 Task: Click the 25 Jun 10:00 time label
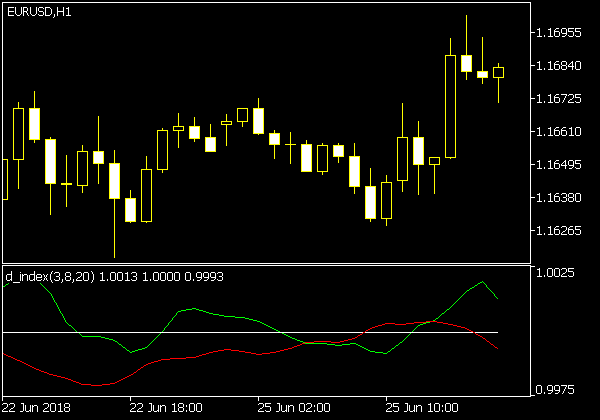point(422,409)
